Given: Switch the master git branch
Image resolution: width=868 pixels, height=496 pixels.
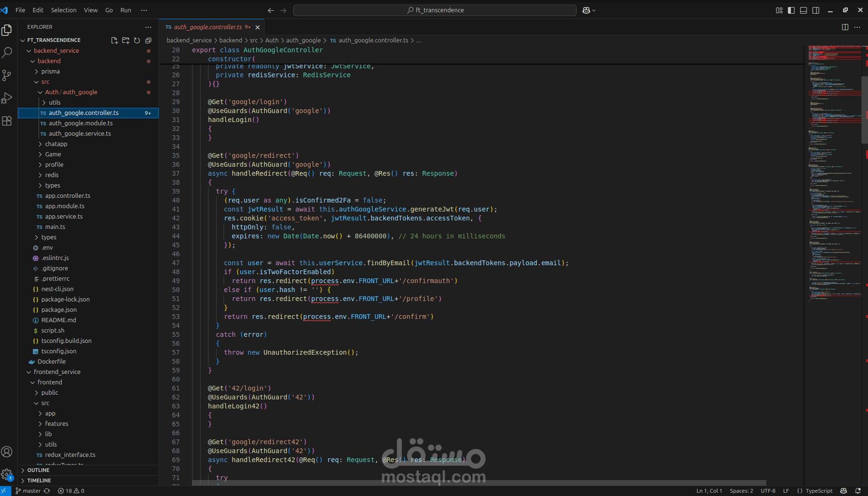Looking at the screenshot, I should tap(28, 491).
